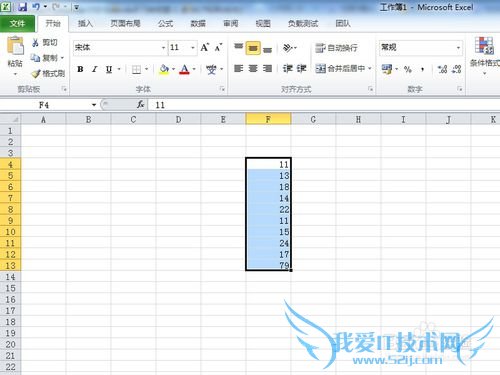Center cell text horizontally
Viewport: 500px width, 375px height.
tap(253, 69)
